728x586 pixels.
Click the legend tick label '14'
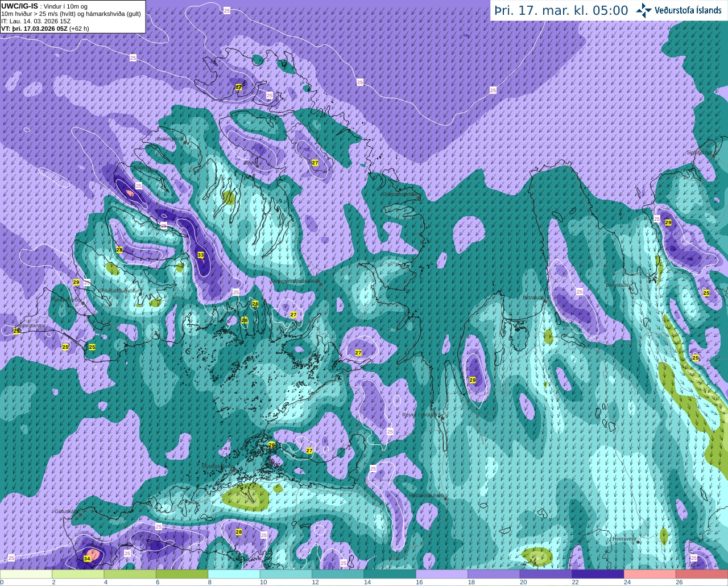point(367,582)
